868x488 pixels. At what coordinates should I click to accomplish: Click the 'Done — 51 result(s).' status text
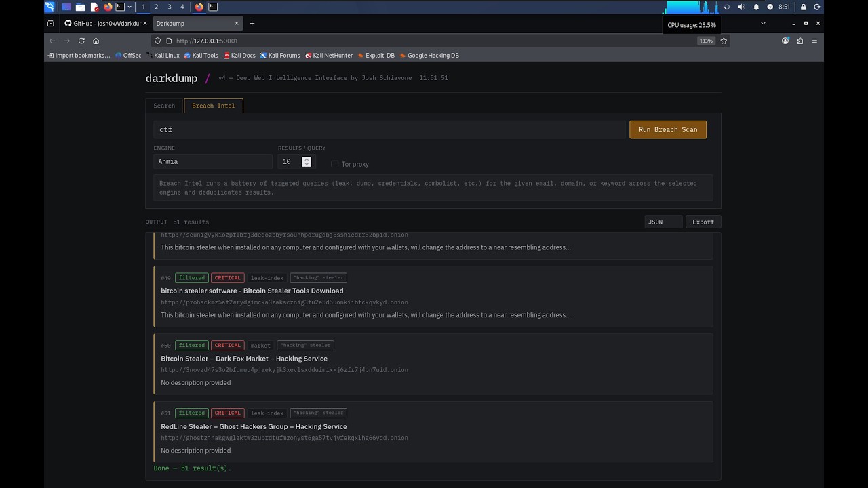[193, 468]
